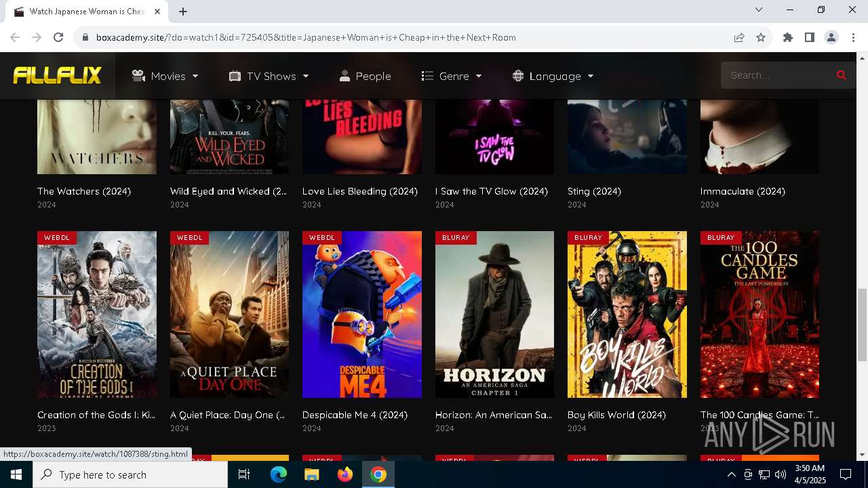
Task: Click Love Lies Bleeding poster image
Action: 362,137
